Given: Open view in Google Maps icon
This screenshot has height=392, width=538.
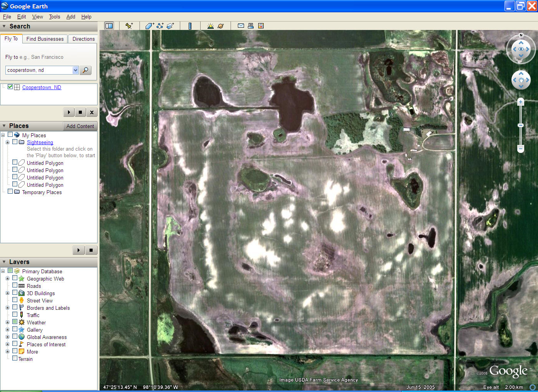Looking at the screenshot, I should point(261,26).
